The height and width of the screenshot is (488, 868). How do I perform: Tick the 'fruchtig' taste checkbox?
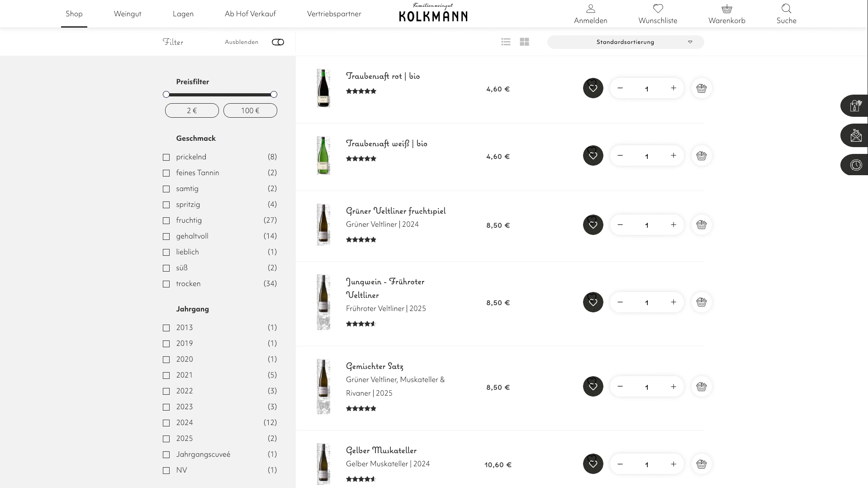point(166,221)
